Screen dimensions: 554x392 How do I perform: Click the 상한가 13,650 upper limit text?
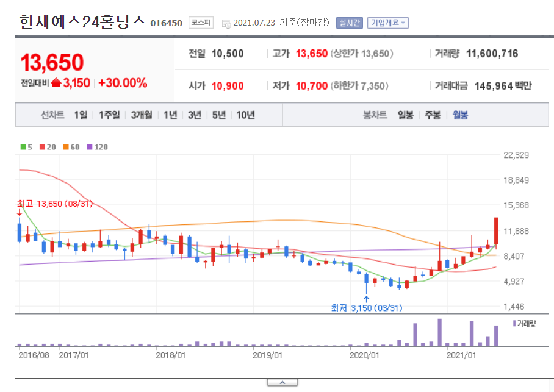(x=361, y=54)
